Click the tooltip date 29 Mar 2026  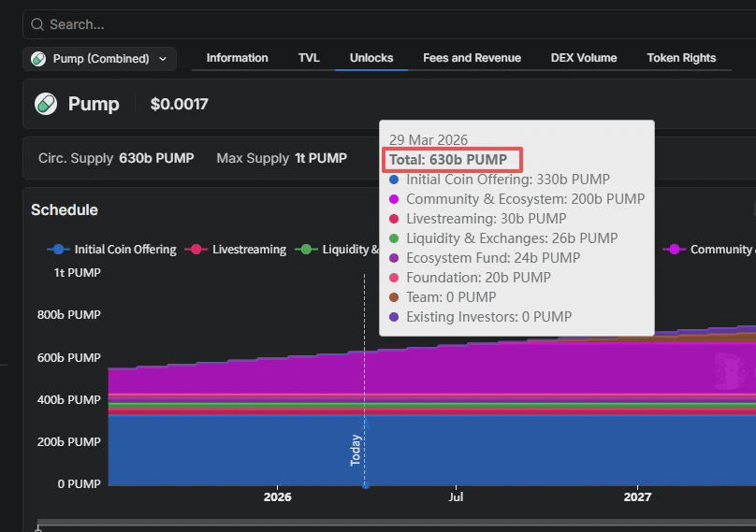[429, 139]
